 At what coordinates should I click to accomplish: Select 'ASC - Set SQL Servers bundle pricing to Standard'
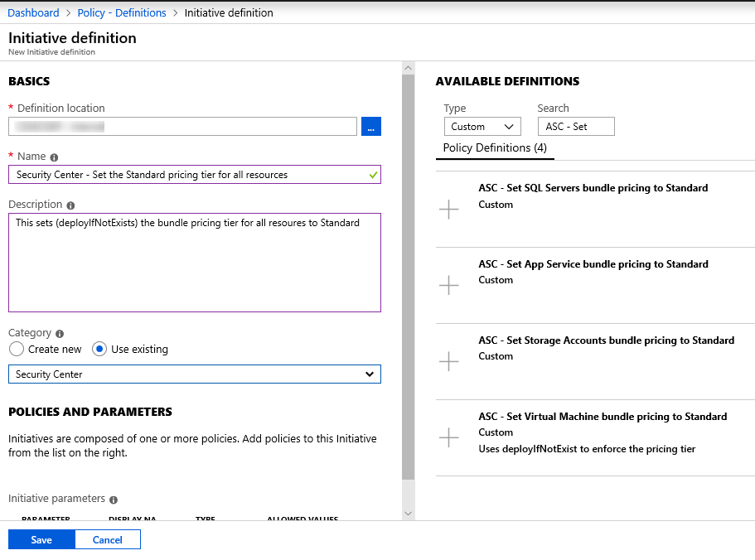593,188
